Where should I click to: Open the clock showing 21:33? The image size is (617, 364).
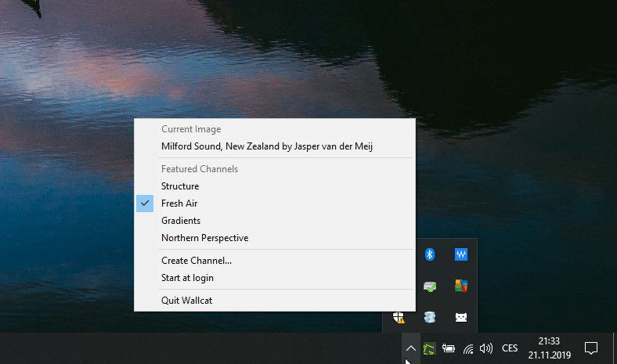(x=550, y=348)
